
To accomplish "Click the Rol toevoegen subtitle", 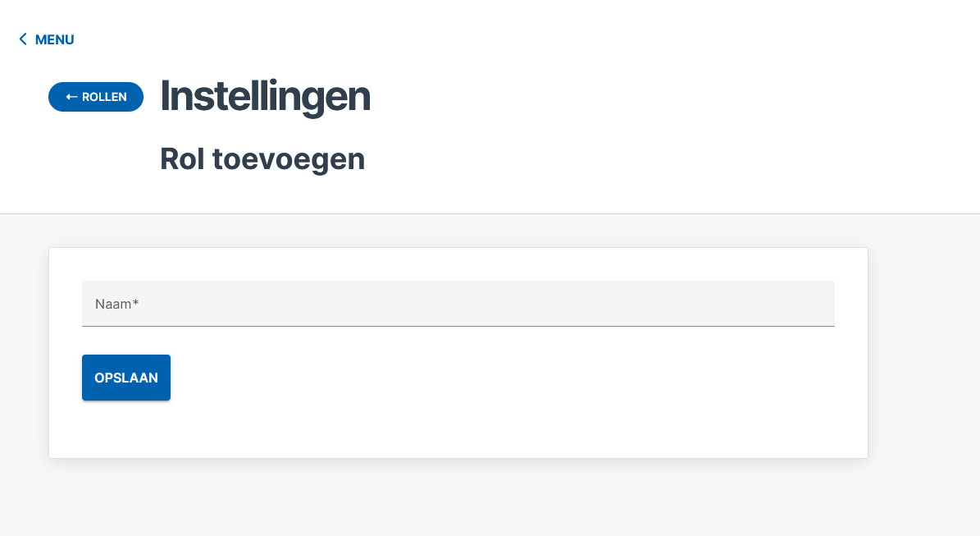I will pyautogui.click(x=262, y=158).
